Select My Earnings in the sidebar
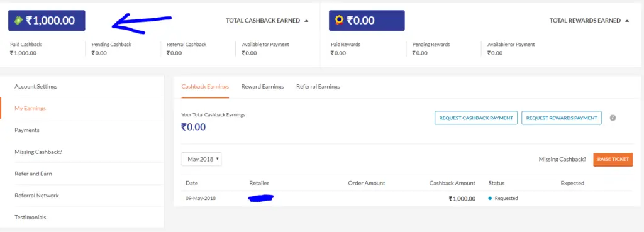Viewport: 644px width, 232px height. coord(30,108)
